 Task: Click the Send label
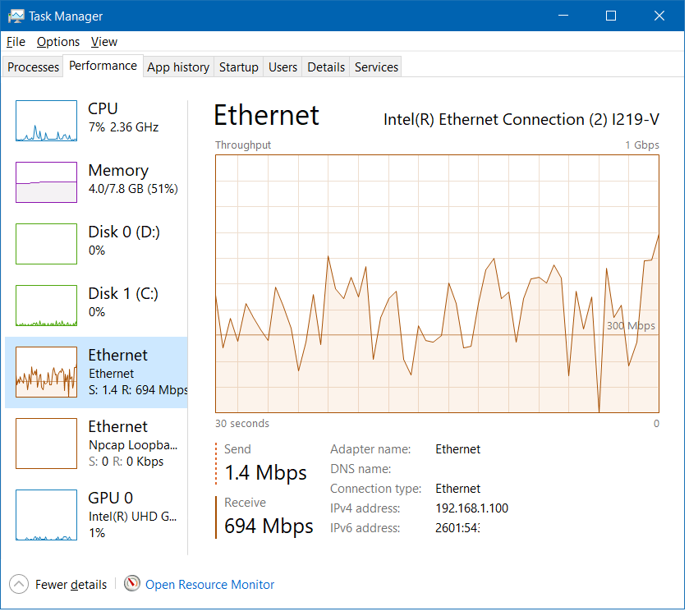click(x=237, y=449)
